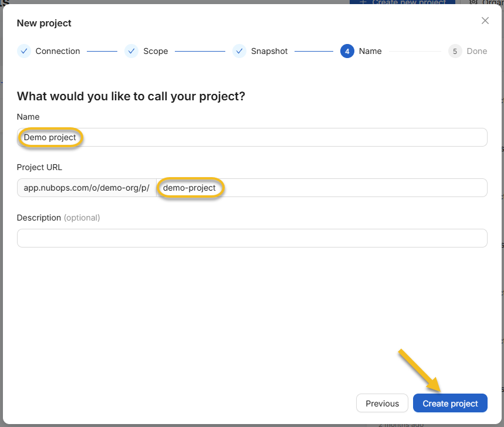Click the dialog heading question text
Image resolution: width=504 pixels, height=427 pixels.
(131, 96)
